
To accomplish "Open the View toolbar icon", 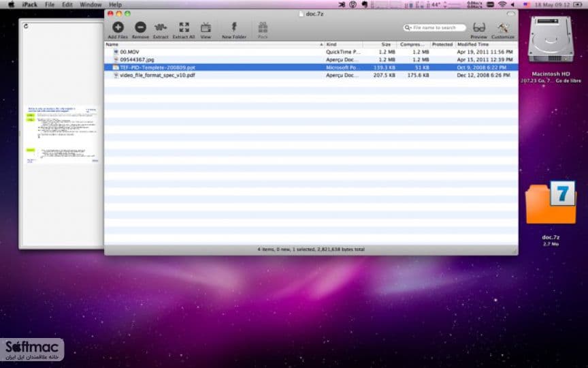I will point(206,27).
